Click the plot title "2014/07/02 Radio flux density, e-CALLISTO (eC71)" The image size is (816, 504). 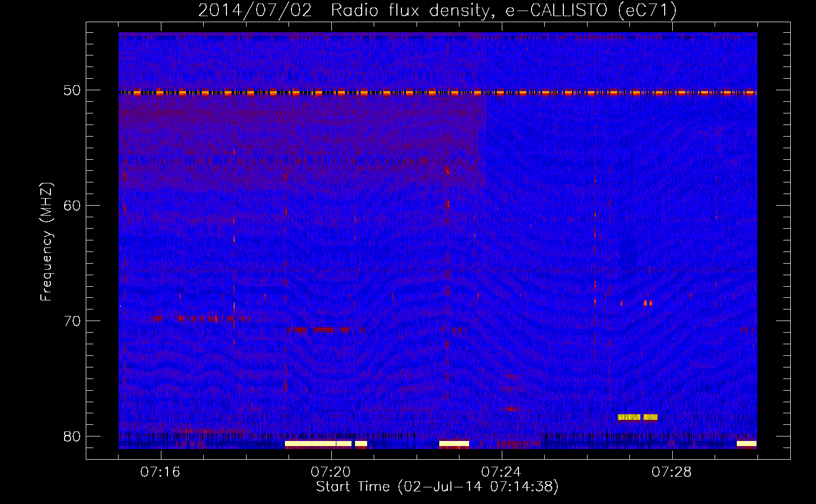pyautogui.click(x=437, y=11)
